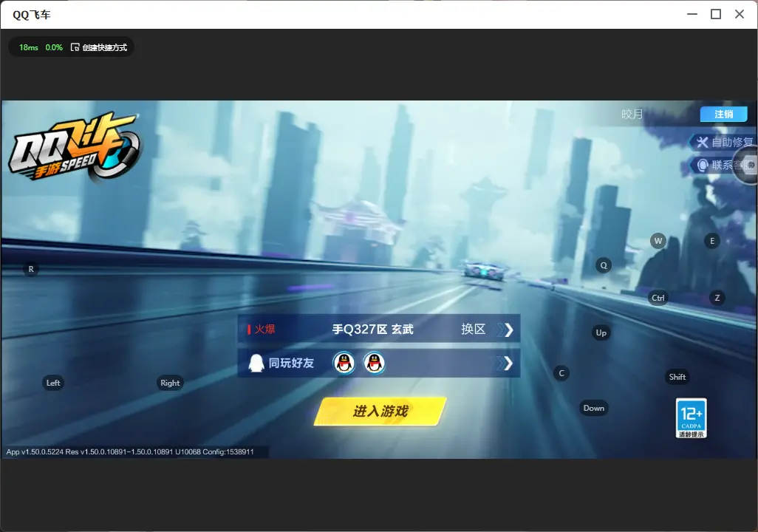
Task: Click the 12+ CADPA age rating icon
Action: pos(692,418)
